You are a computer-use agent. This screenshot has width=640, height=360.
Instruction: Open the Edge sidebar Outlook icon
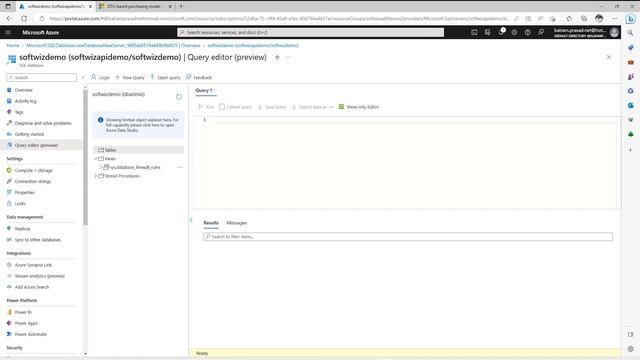[x=631, y=105]
